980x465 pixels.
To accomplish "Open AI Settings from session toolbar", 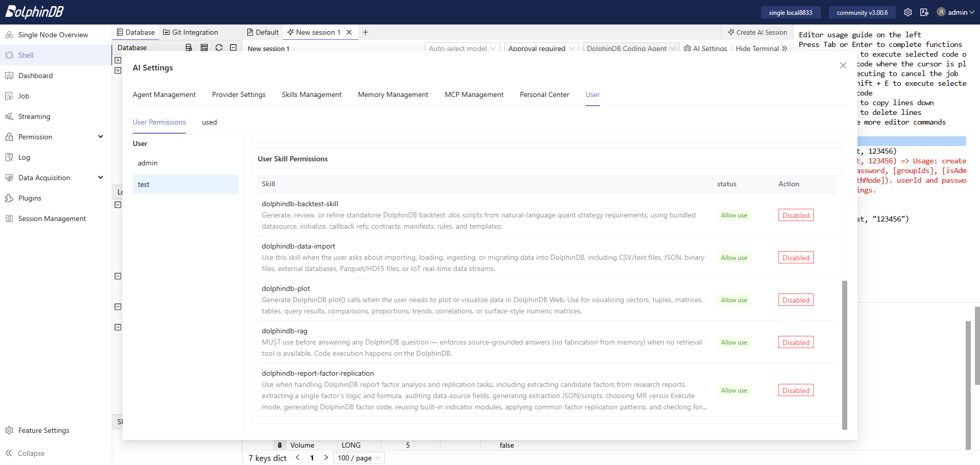I will coord(705,48).
